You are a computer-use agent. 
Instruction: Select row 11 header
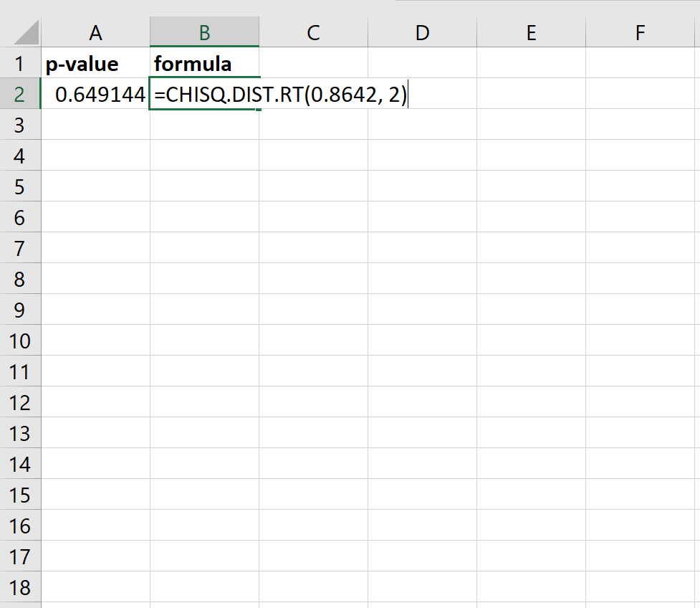tap(20, 371)
